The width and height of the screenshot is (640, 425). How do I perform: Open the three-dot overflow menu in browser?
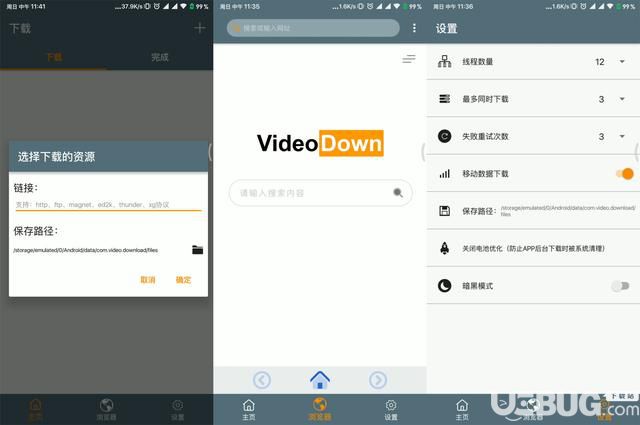(x=414, y=28)
